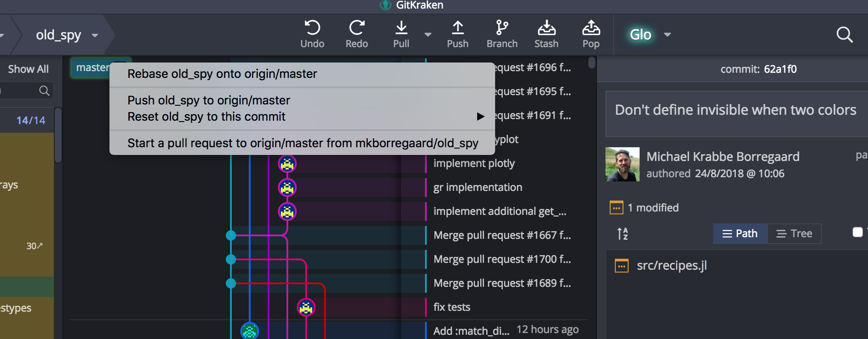This screenshot has width=868, height=339.
Task: Click the commit avatar for implement plotly
Action: click(x=287, y=164)
